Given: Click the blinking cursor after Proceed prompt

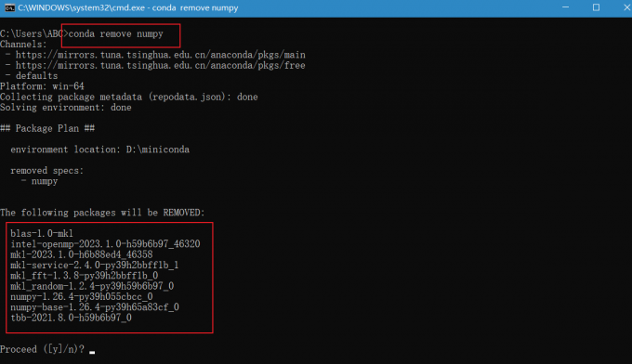Looking at the screenshot, I should (92, 352).
